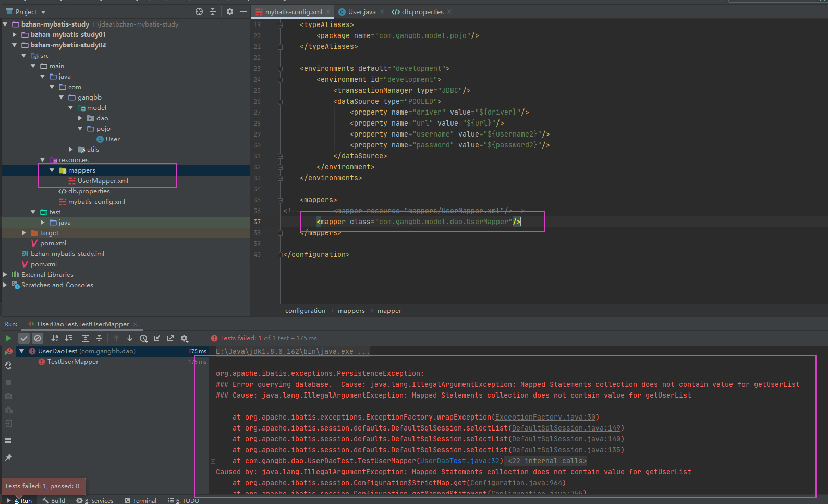Collapse the mappers folder arrow
The height and width of the screenshot is (504, 828).
tap(52, 170)
